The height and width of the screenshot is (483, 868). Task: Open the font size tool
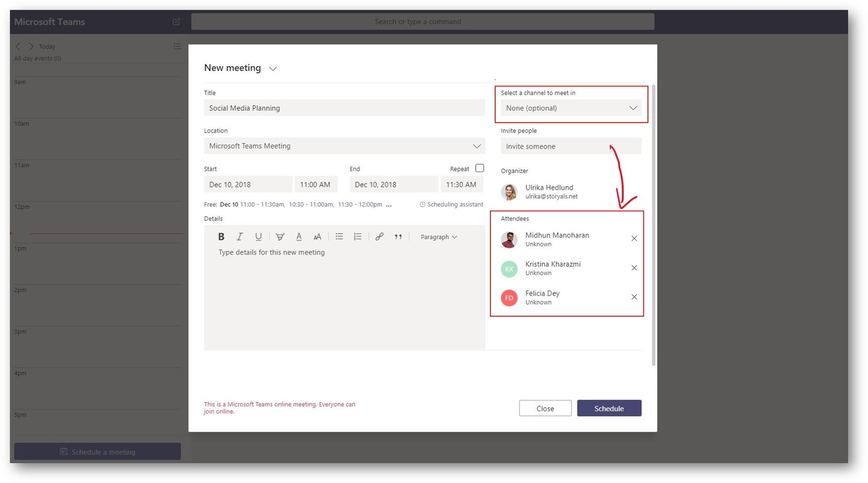317,237
